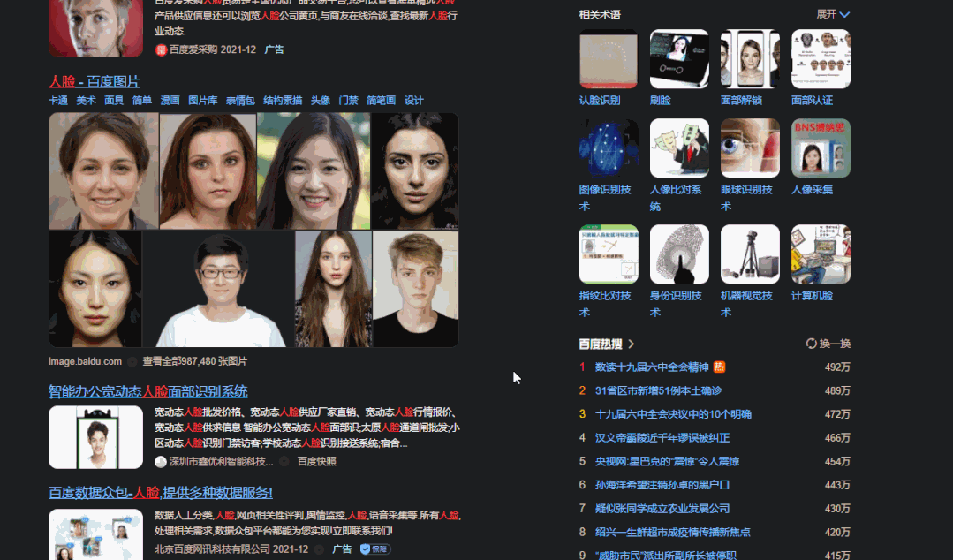Open the 眼球识别技术 eye thumbnail
The image size is (953, 560).
pyautogui.click(x=750, y=148)
